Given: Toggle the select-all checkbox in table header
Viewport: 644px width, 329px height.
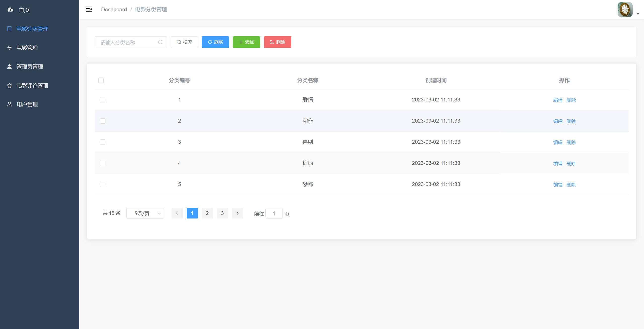Looking at the screenshot, I should 101,80.
